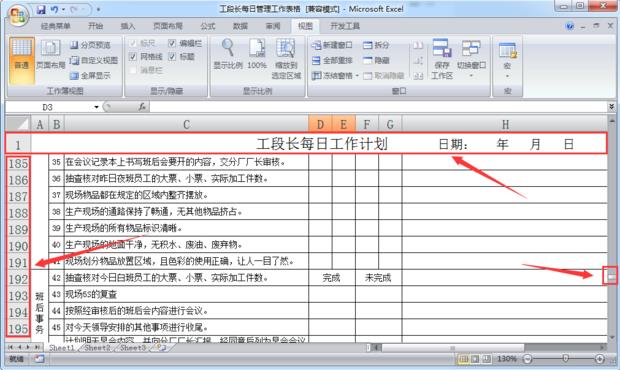Open the 公式 formulas ribbon tab
620x370 pixels.
[x=208, y=26]
